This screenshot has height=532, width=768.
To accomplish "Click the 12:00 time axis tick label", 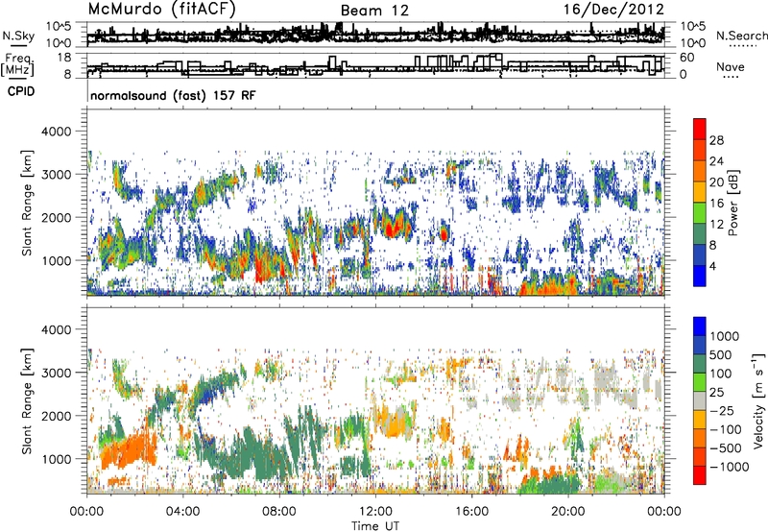I will pyautogui.click(x=375, y=512).
